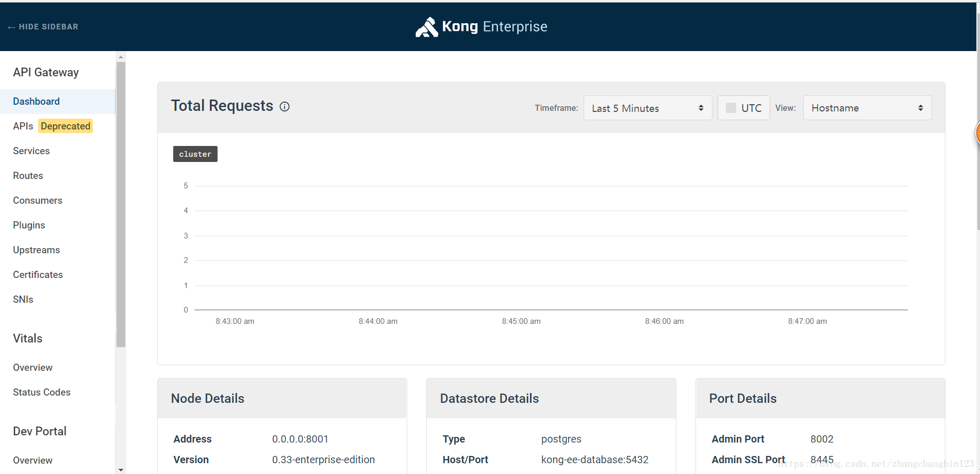Click the Kong Enterprise title text
The image size is (980, 474).
click(x=495, y=27)
